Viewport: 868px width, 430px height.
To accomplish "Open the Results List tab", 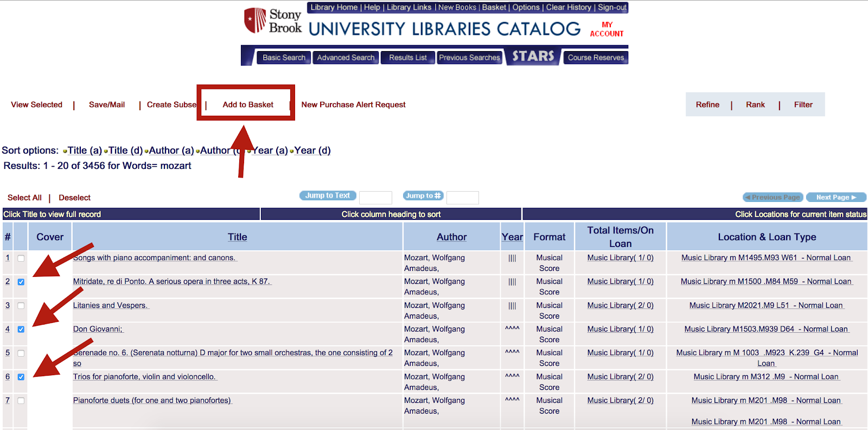I will (408, 58).
